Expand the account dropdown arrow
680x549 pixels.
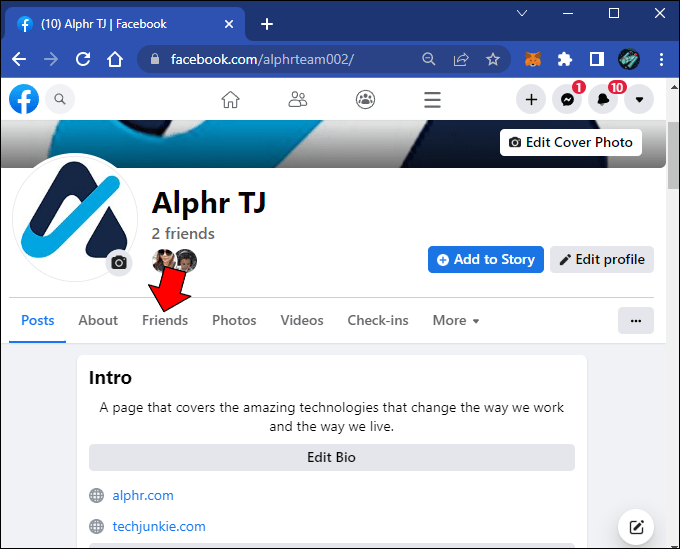pyautogui.click(x=639, y=100)
